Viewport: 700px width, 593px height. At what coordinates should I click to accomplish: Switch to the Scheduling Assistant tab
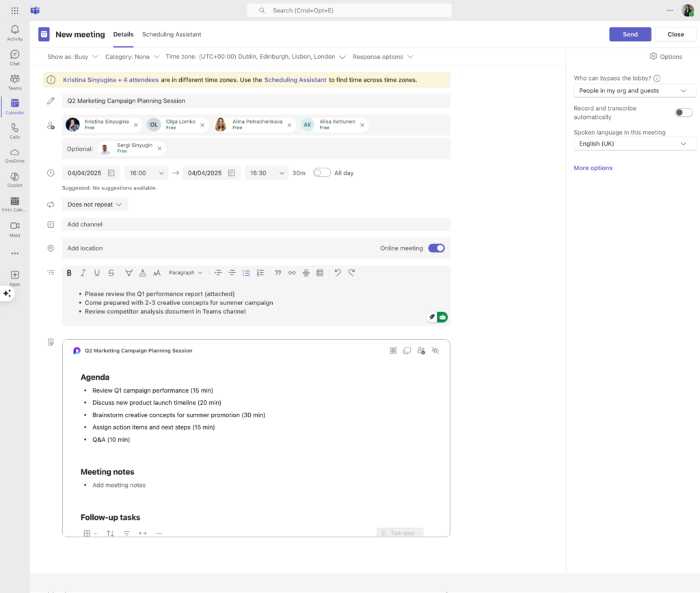pyautogui.click(x=172, y=34)
